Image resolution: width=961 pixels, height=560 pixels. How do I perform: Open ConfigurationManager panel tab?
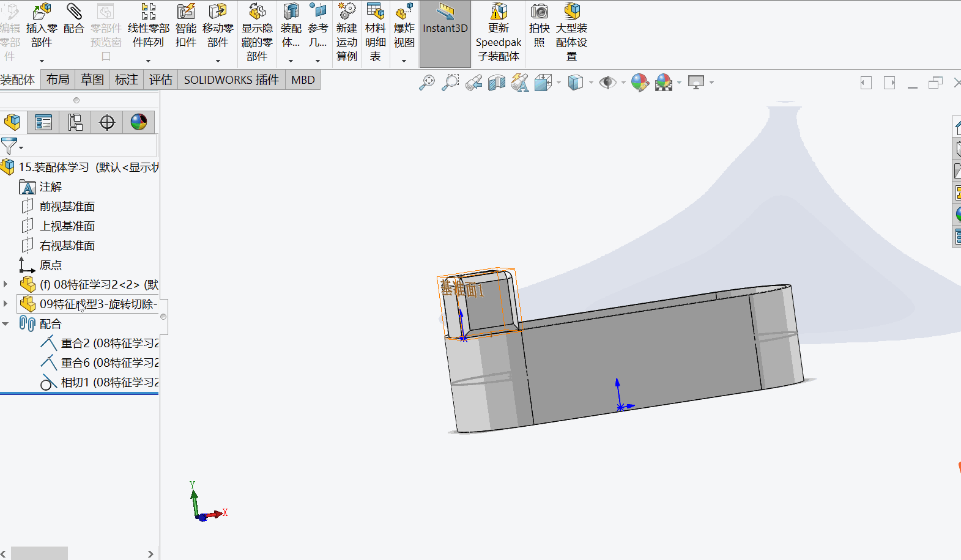75,122
